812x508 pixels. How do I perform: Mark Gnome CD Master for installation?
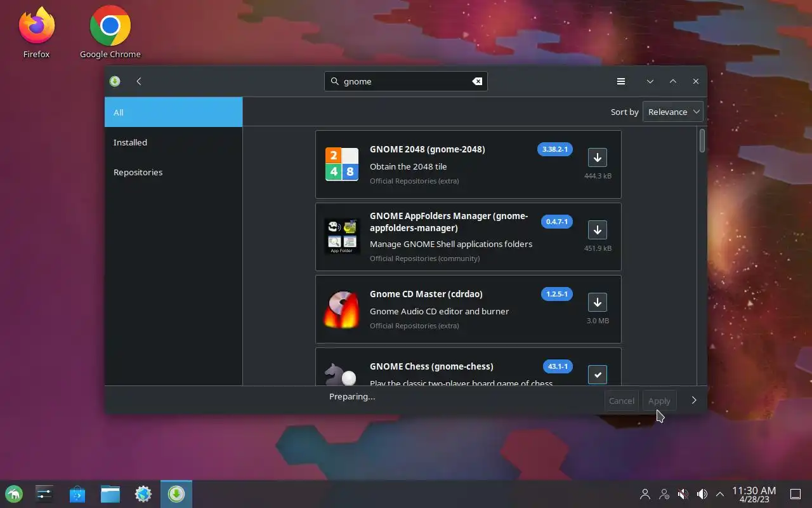pos(597,302)
